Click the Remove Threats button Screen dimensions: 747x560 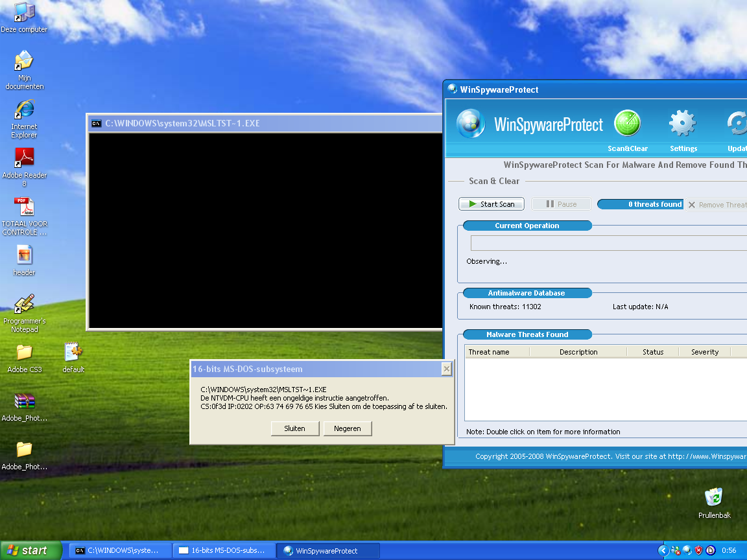pyautogui.click(x=717, y=204)
